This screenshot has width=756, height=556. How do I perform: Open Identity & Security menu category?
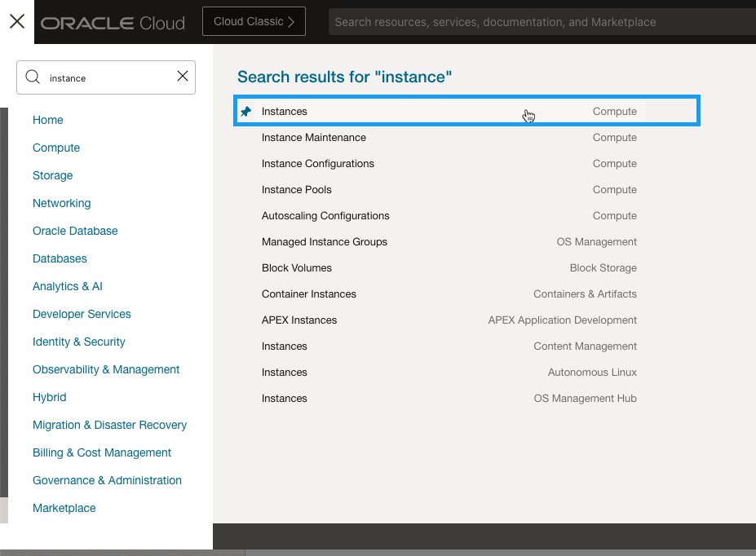79,342
